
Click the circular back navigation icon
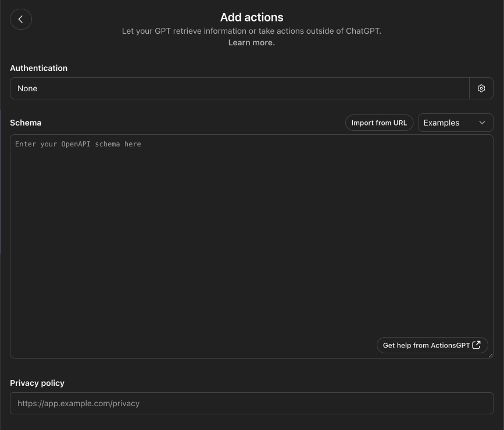click(21, 19)
